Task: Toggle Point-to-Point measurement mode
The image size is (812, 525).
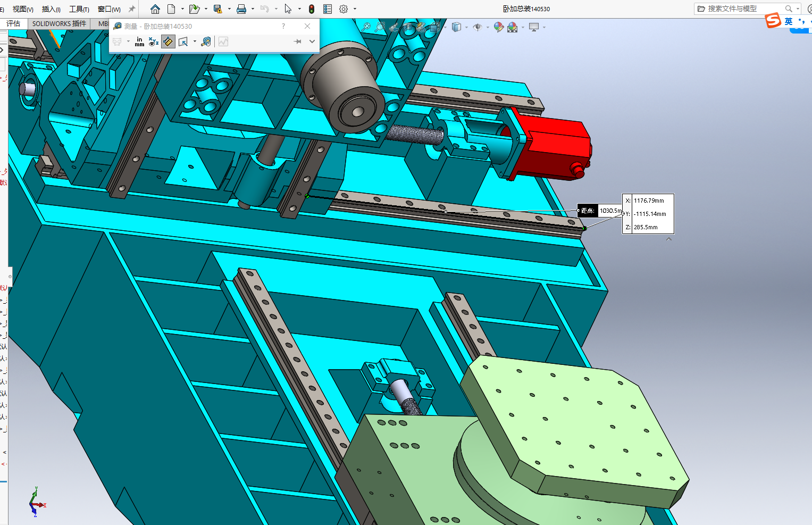Action: (x=168, y=41)
